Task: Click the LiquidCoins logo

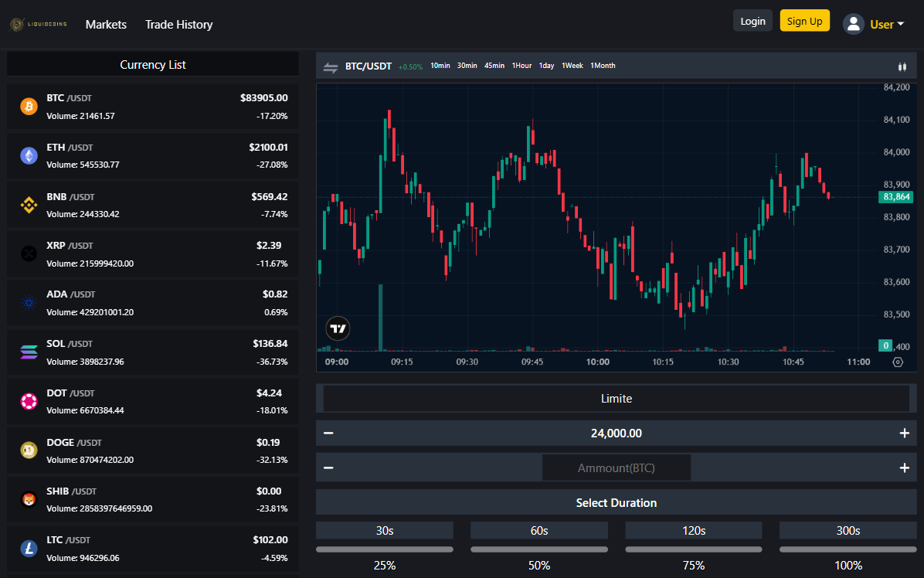Action: [x=39, y=25]
